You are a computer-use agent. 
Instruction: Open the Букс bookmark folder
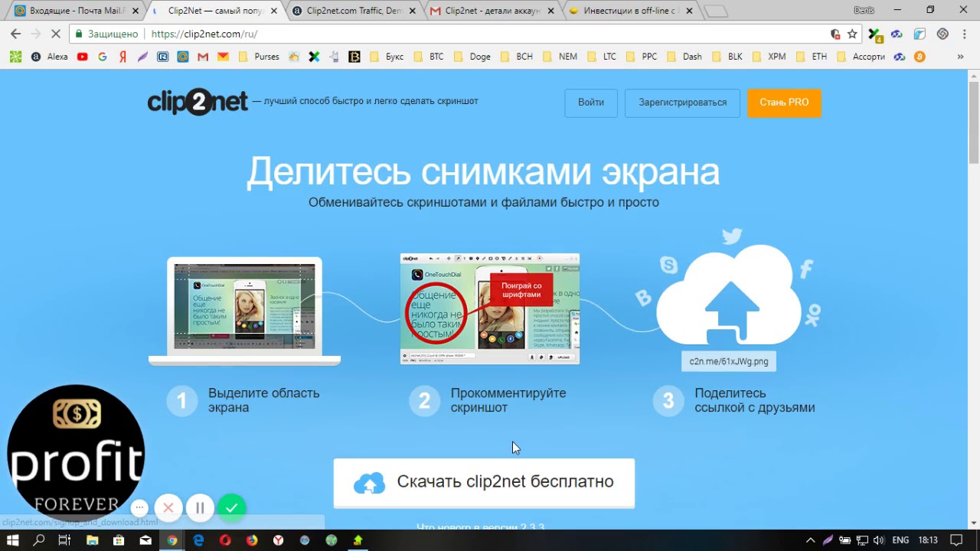[387, 57]
